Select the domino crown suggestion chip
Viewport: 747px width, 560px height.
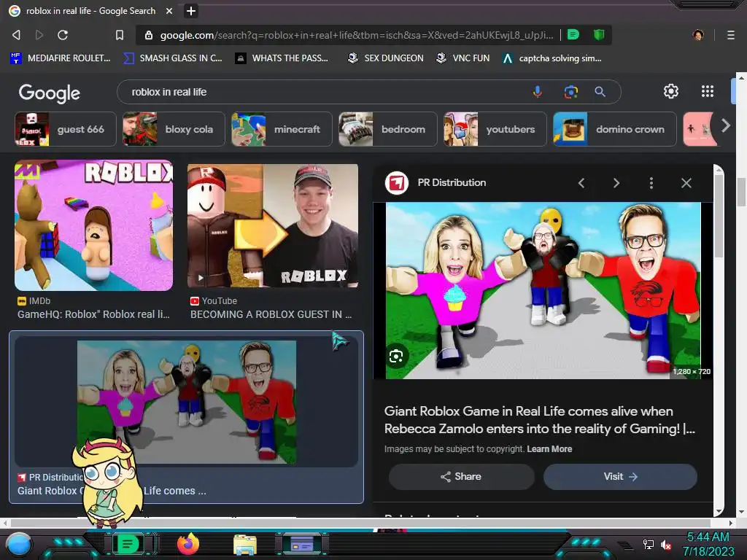point(614,129)
